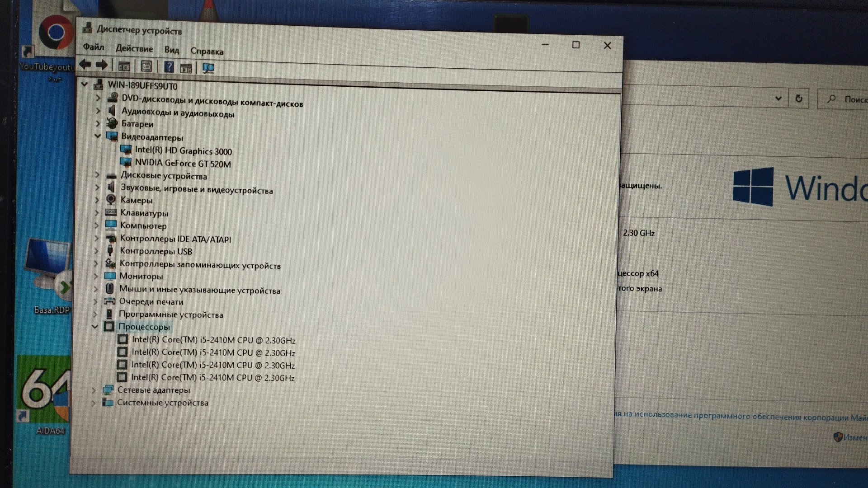This screenshot has height=488, width=868.
Task: Click the Сетевые адаптеры network icon
Action: [108, 389]
